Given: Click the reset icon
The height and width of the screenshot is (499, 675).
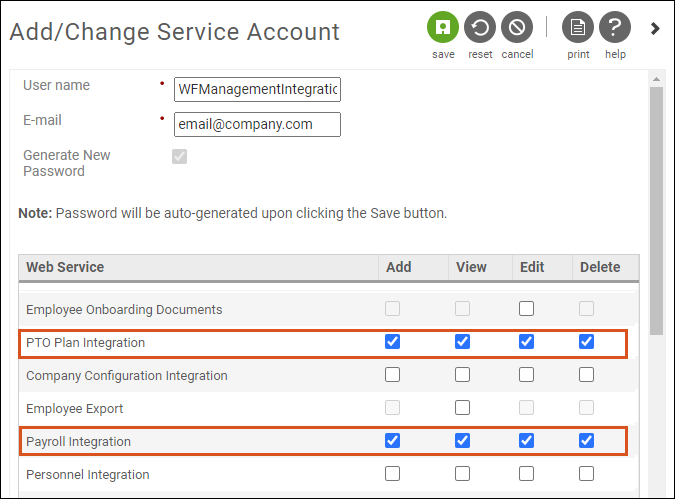Looking at the screenshot, I should [x=480, y=28].
